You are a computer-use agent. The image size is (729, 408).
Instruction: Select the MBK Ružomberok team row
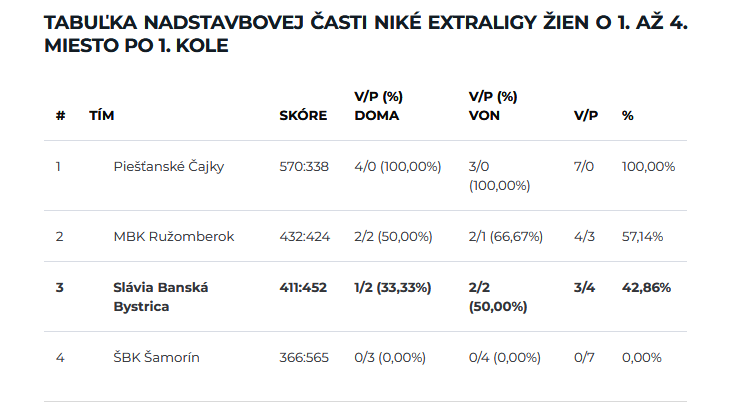(365, 236)
